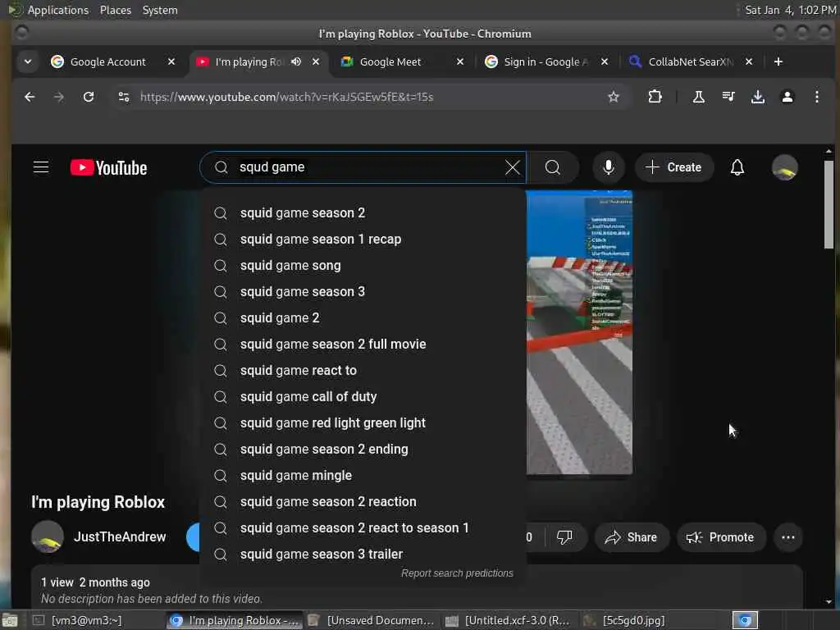This screenshot has width=840, height=630.
Task: Open the Create menu
Action: click(674, 167)
